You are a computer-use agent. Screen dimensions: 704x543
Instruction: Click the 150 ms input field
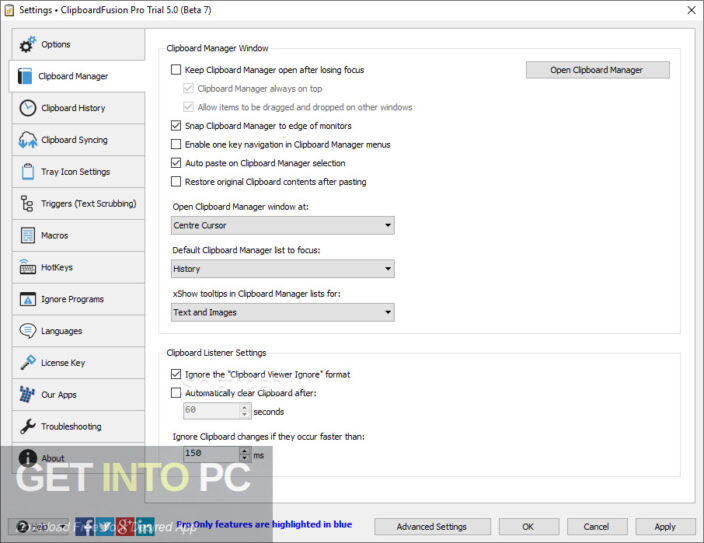(x=211, y=454)
